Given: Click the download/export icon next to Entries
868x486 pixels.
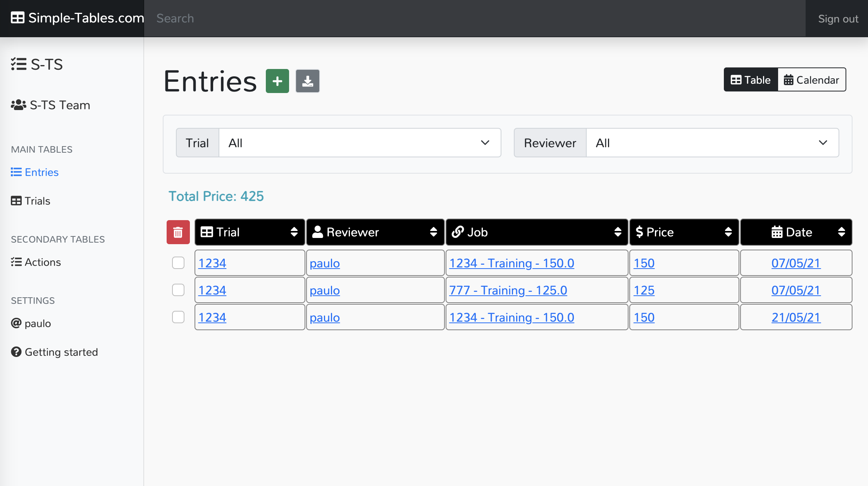Looking at the screenshot, I should click(307, 81).
